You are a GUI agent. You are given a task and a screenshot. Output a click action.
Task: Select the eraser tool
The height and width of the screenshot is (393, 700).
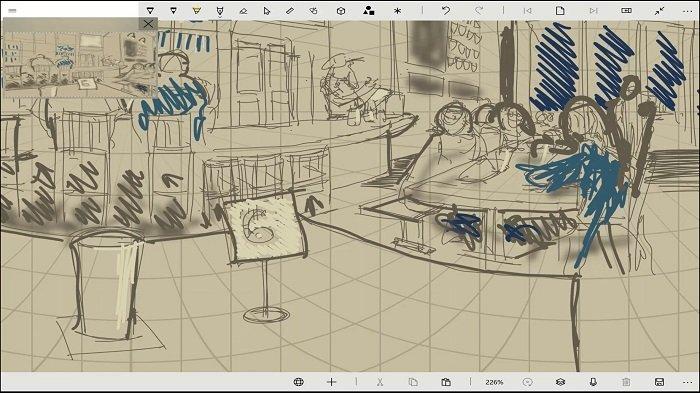[243, 10]
